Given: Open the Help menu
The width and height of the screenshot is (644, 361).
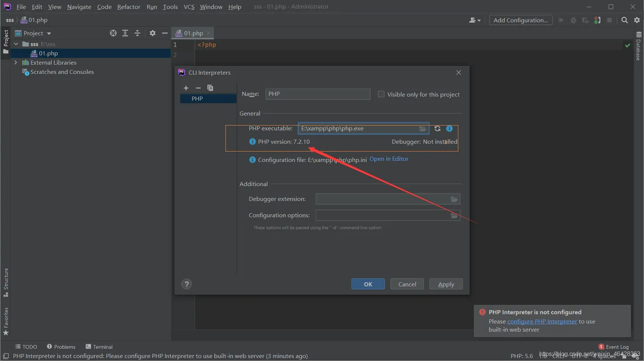Looking at the screenshot, I should (x=235, y=7).
